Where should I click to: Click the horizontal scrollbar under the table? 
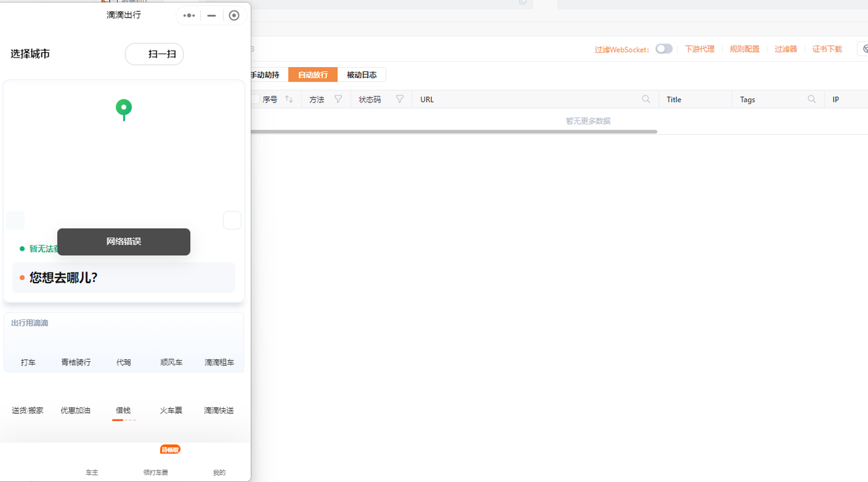(x=454, y=132)
